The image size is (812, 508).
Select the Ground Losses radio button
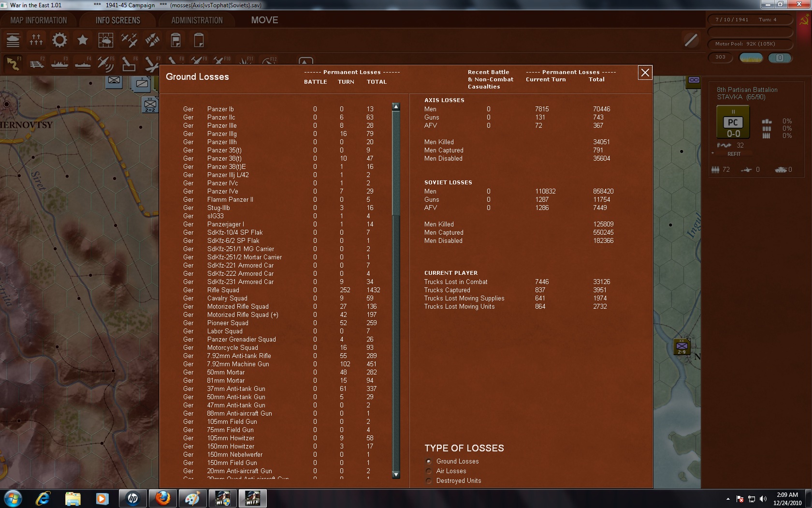click(x=428, y=462)
